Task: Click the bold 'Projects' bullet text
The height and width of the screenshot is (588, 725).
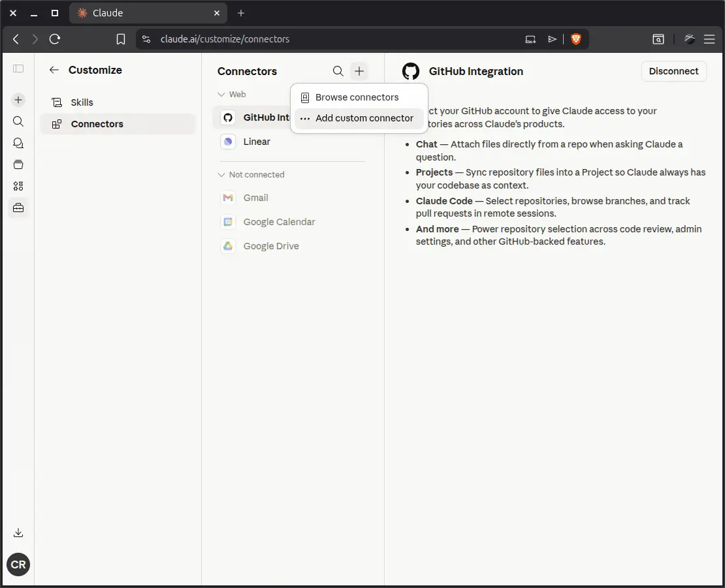Action: click(434, 172)
